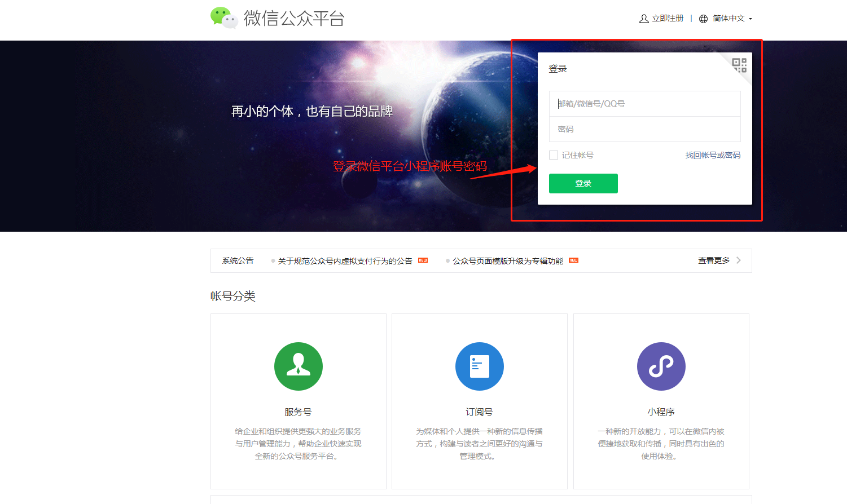Switch to QR code login icon

739,65
